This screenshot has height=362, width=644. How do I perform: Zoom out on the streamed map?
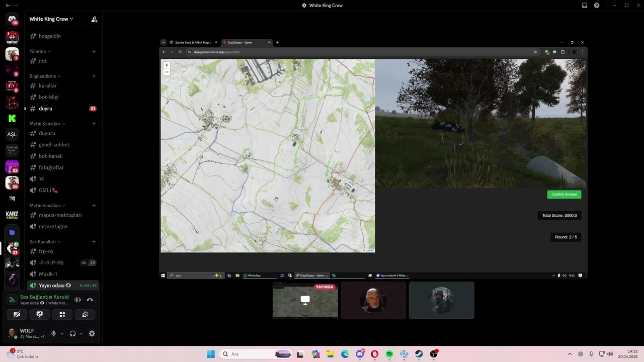pos(167,72)
